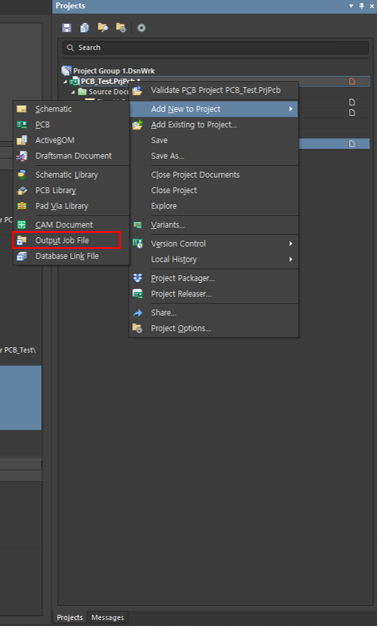Click the CAM Document icon
The image size is (378, 628).
point(22,225)
